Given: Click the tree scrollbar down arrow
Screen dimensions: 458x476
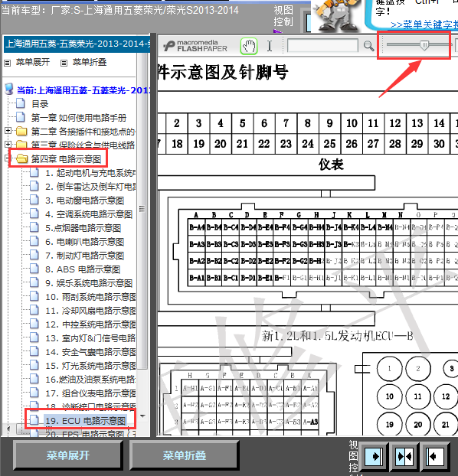Looking at the screenshot, I should pyautogui.click(x=142, y=416).
